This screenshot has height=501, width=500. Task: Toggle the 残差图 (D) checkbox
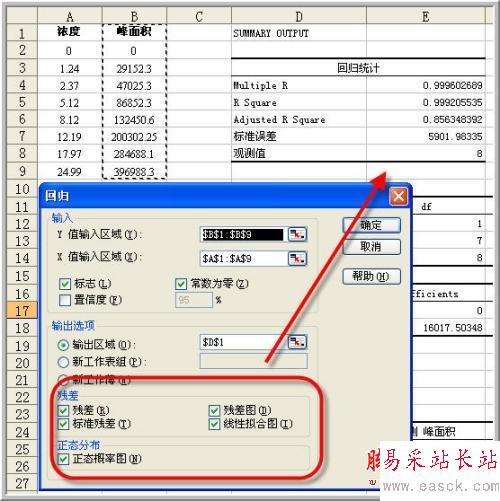click(214, 410)
